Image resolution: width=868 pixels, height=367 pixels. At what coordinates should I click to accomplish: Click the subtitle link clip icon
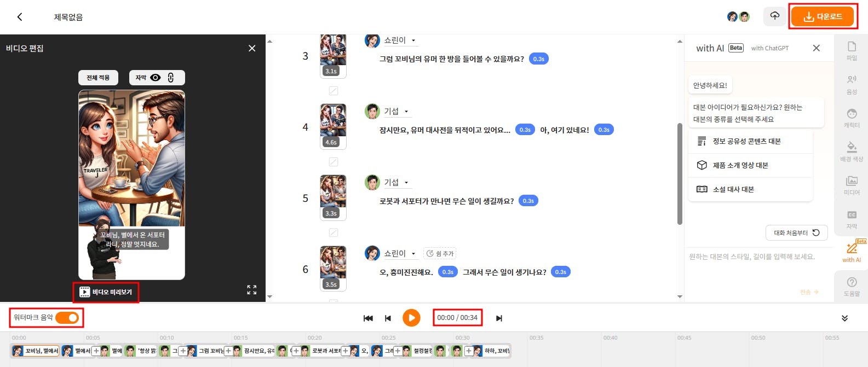click(171, 78)
